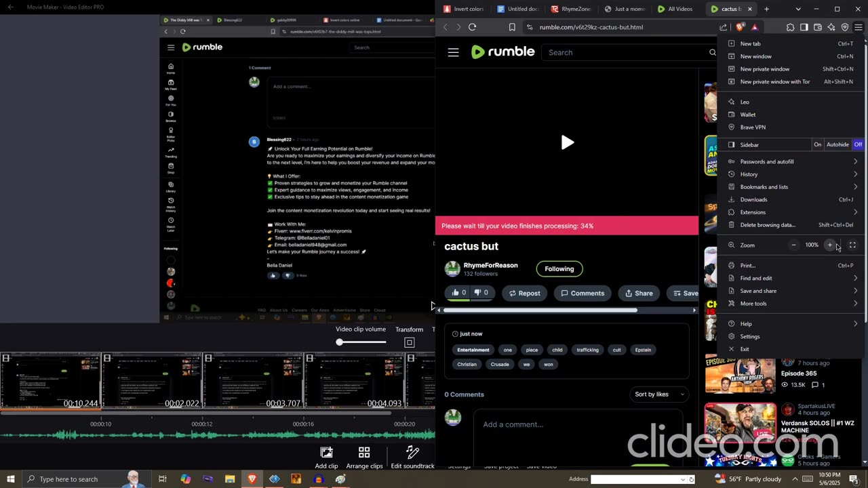Viewport: 868px width, 488px height.
Task: Click Arrange clips in Movie Maker
Action: coord(364,457)
